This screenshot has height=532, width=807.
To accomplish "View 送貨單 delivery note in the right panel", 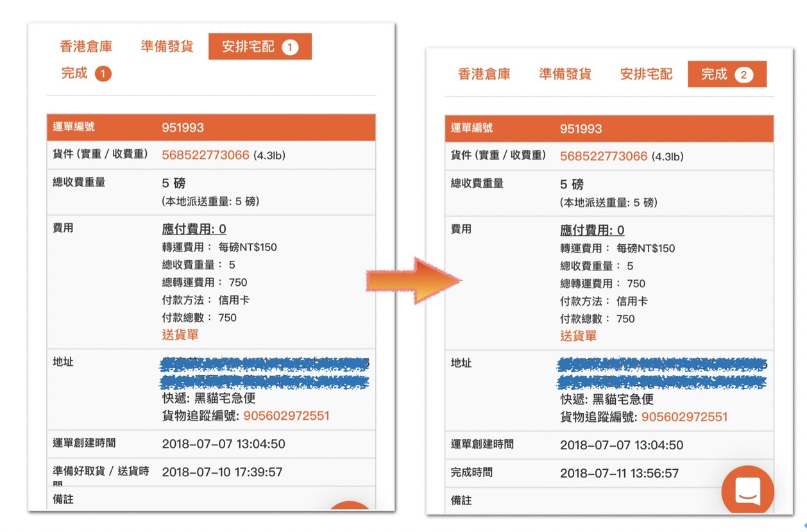I will (x=579, y=336).
